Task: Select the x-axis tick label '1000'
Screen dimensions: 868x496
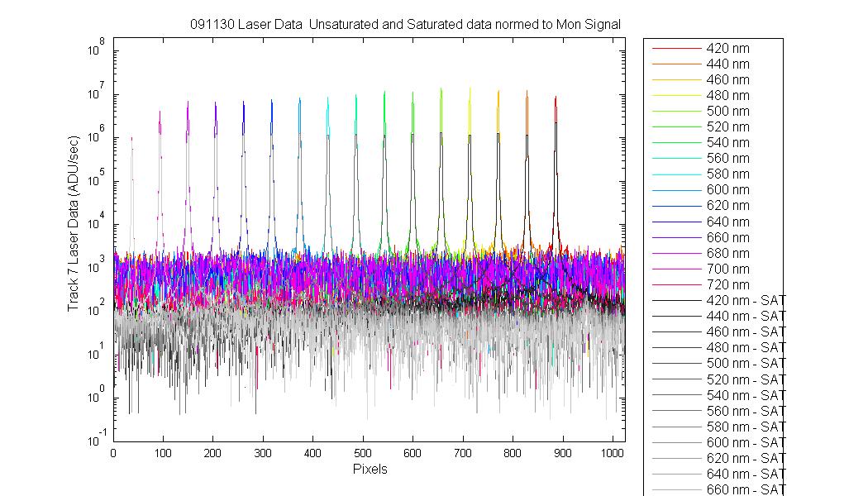Action: pos(613,453)
